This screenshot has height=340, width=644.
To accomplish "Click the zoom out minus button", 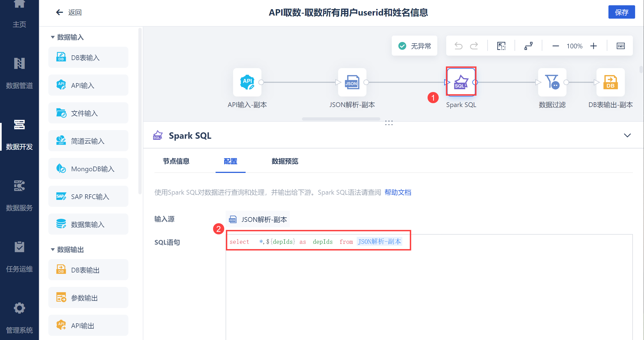I will click(x=555, y=46).
